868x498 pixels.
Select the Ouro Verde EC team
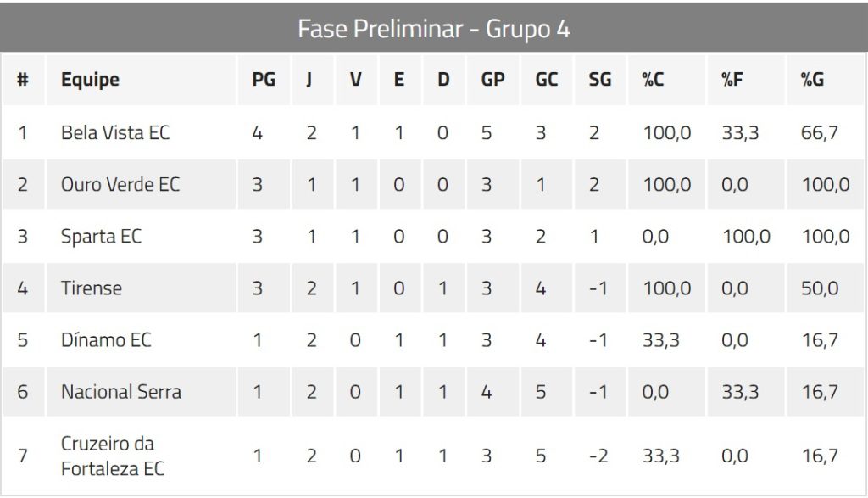[x=120, y=185]
